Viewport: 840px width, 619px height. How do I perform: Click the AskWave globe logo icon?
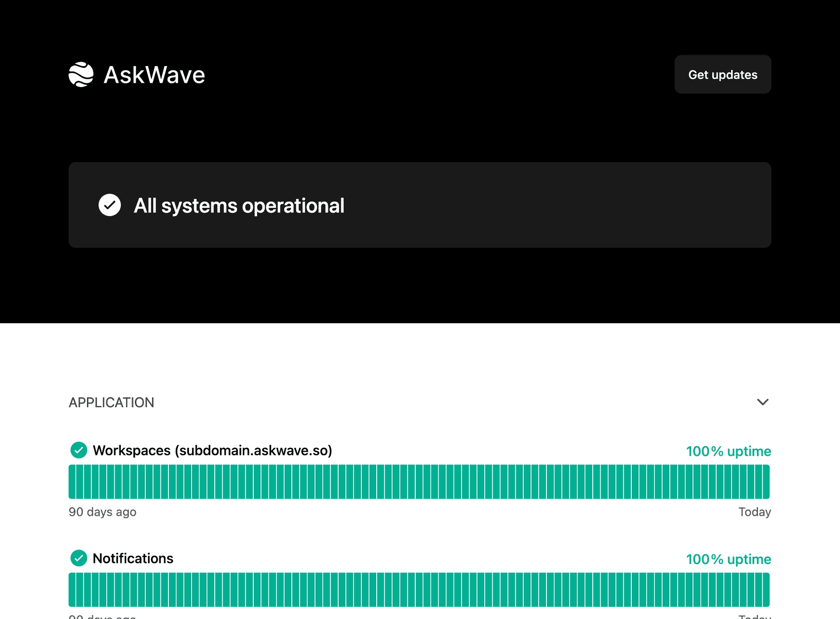(81, 74)
